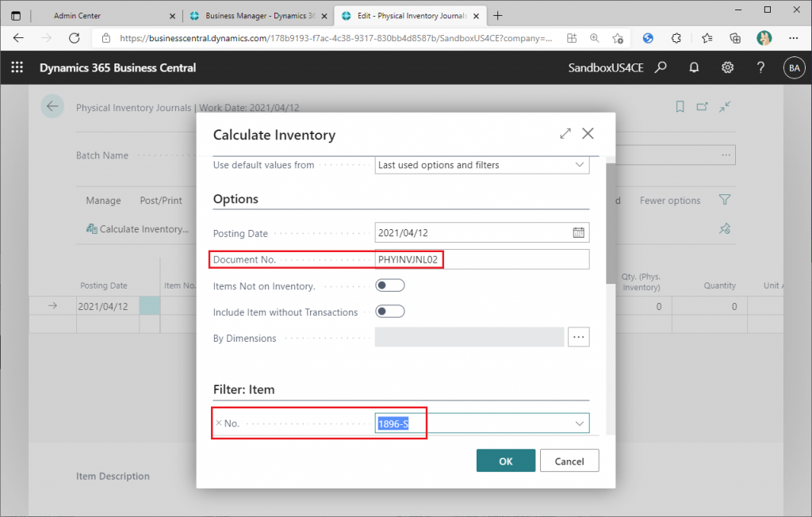The width and height of the screenshot is (812, 517).
Task: Open a new browser tab
Action: (498, 16)
